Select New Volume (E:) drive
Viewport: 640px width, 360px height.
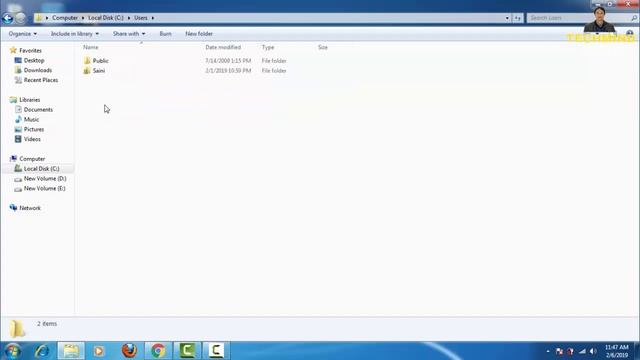pos(44,188)
